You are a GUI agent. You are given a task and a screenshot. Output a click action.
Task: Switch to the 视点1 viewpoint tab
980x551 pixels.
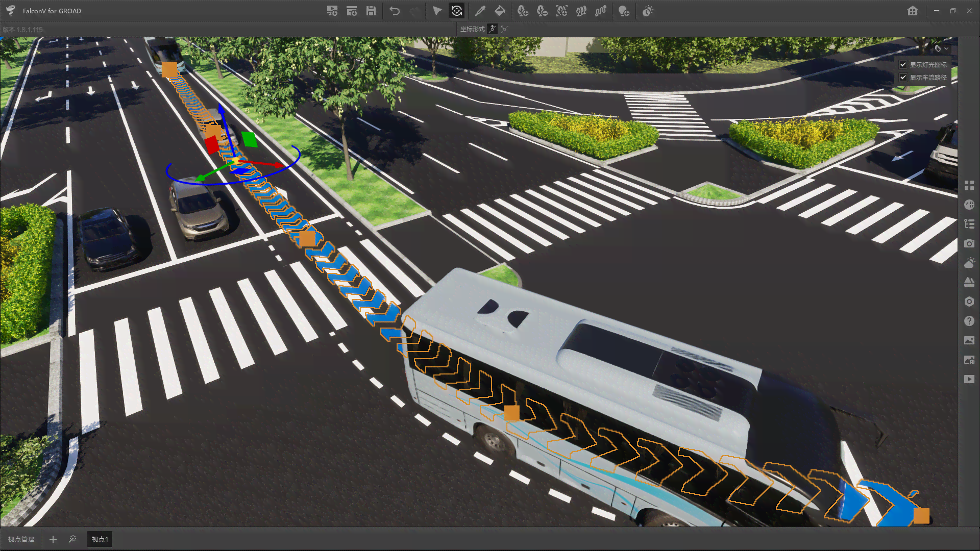pyautogui.click(x=100, y=539)
